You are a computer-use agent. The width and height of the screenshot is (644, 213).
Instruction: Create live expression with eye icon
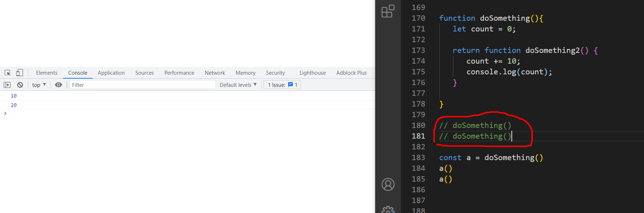58,85
